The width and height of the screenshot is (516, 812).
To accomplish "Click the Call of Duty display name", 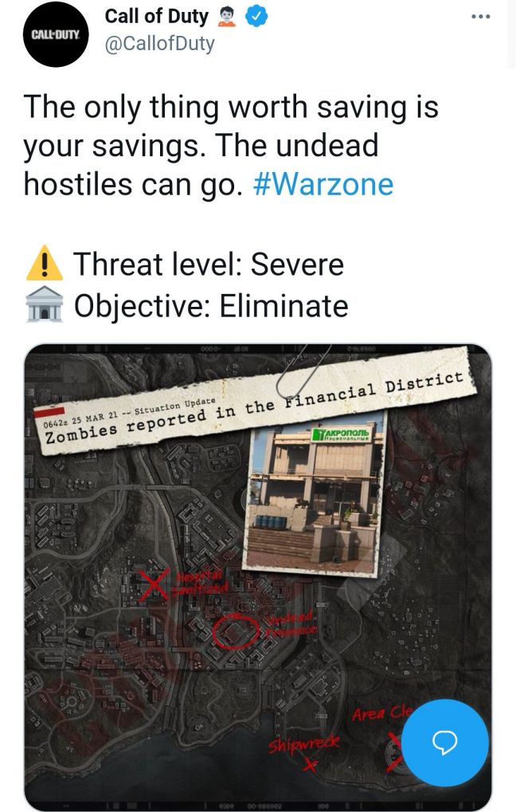I will click(x=156, y=16).
